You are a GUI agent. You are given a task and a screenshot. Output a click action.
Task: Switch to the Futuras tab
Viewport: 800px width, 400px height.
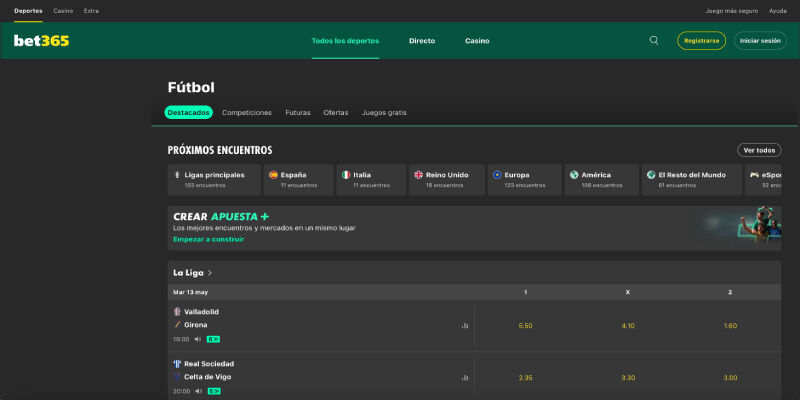298,113
